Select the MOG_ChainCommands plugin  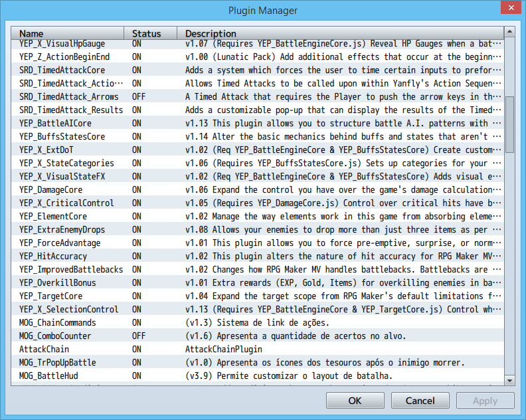(257, 322)
